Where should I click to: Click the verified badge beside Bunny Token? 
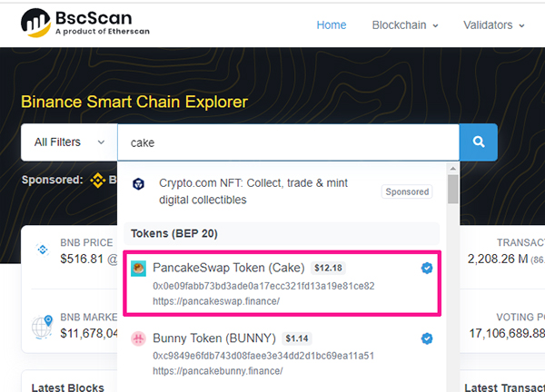pyautogui.click(x=427, y=338)
